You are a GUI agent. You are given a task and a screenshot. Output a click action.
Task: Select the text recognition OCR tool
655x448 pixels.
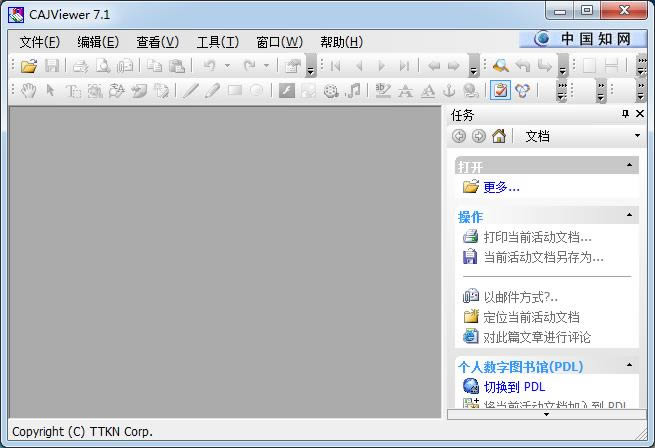pos(117,90)
